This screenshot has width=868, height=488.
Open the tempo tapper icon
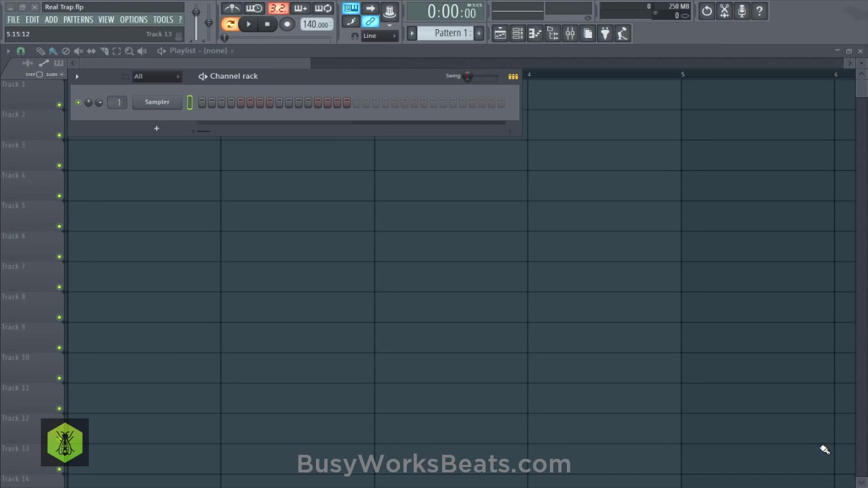coord(623,33)
